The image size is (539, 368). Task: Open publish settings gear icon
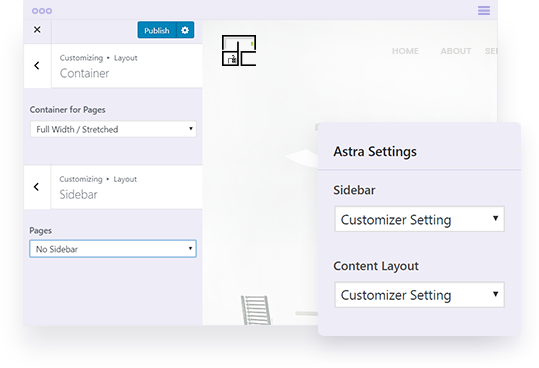[185, 30]
